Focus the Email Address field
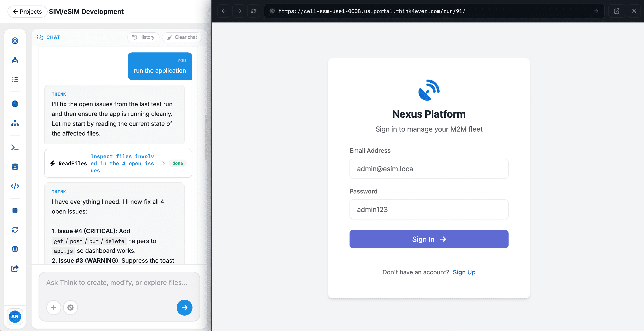 pyautogui.click(x=429, y=169)
